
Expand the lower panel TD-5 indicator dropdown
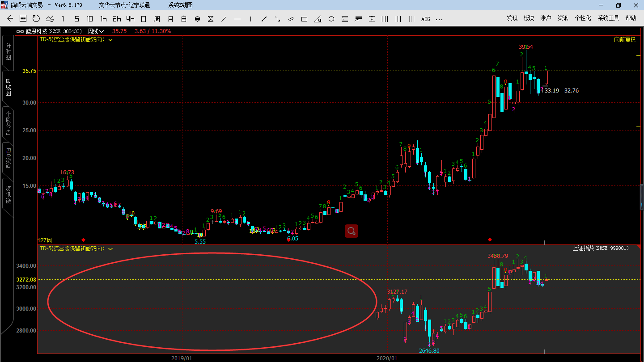pos(110,248)
